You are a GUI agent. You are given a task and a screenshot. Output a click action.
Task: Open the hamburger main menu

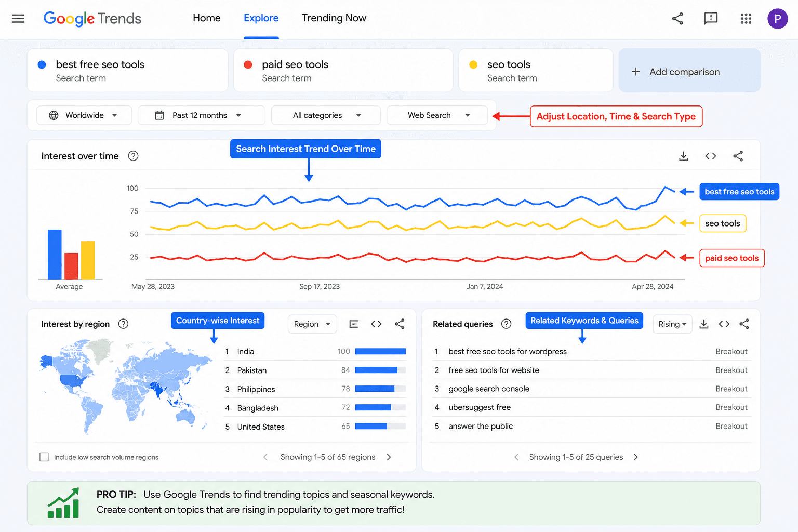click(x=18, y=19)
